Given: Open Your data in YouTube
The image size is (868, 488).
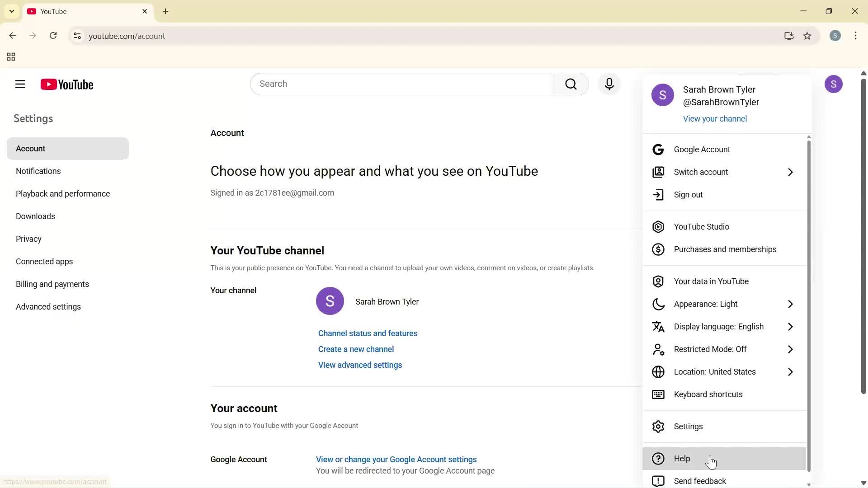Looking at the screenshot, I should (711, 281).
